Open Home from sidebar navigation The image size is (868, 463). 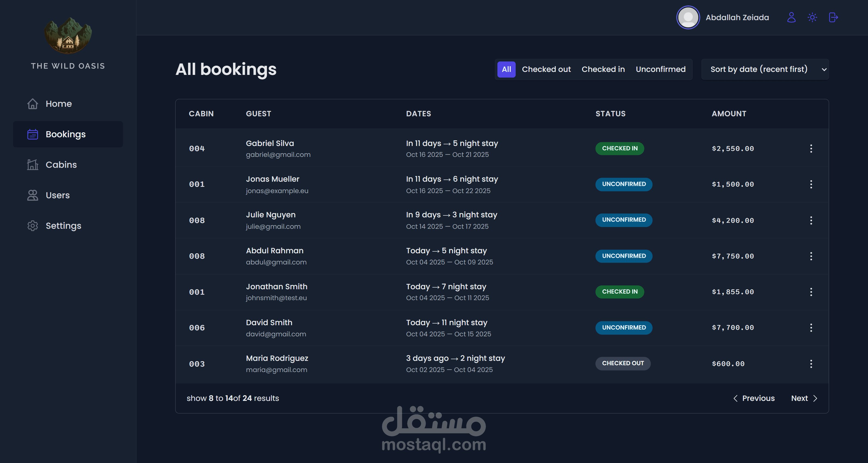[x=59, y=104]
